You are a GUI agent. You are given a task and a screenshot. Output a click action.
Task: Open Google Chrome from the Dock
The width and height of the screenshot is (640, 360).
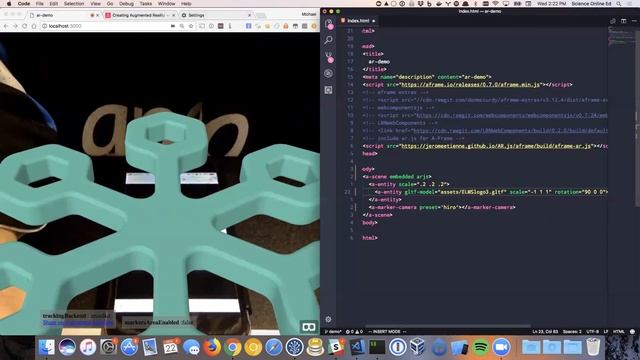[233, 347]
